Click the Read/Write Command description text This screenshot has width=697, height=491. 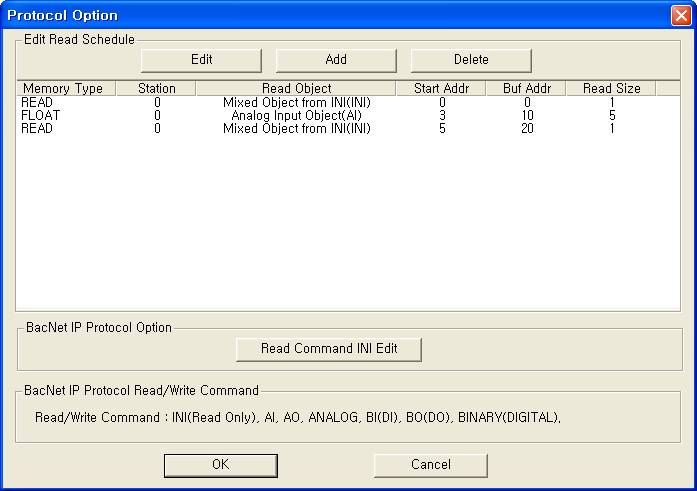pyautogui.click(x=298, y=418)
